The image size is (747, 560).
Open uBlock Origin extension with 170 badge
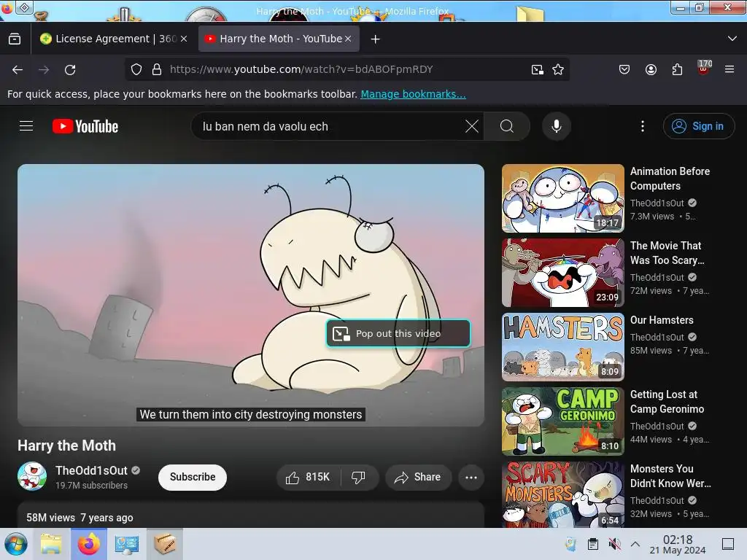(x=704, y=69)
